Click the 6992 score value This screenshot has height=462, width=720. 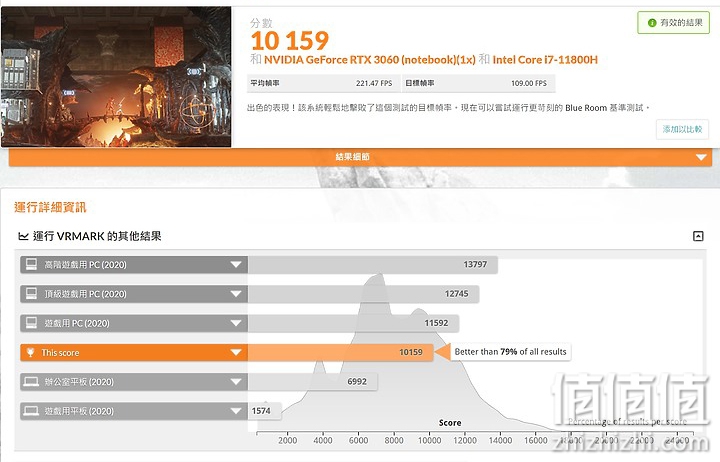click(x=357, y=382)
